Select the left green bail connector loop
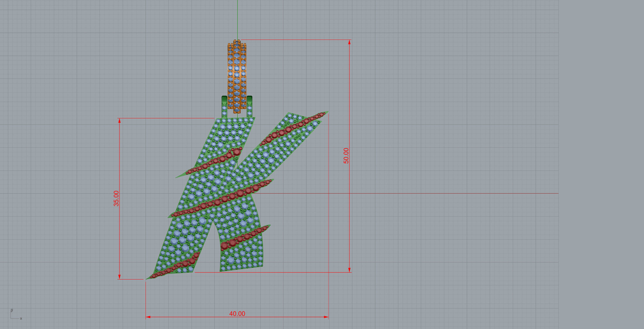 click(x=224, y=107)
